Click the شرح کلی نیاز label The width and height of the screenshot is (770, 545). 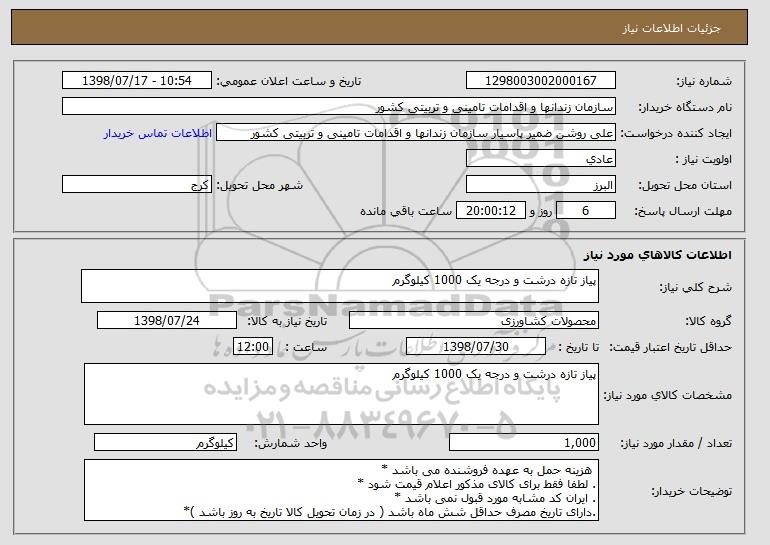point(696,287)
